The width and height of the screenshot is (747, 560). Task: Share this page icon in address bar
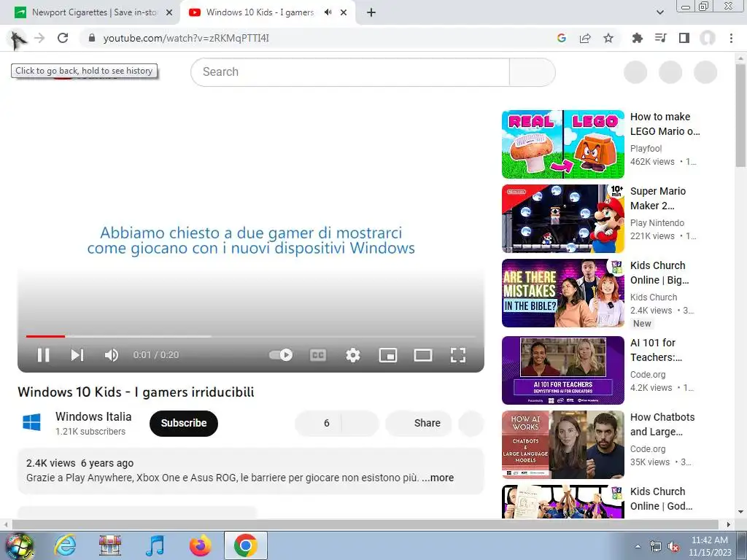point(585,38)
